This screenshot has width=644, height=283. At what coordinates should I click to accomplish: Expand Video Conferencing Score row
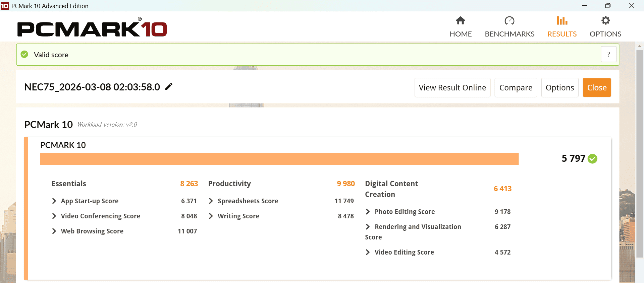(54, 216)
